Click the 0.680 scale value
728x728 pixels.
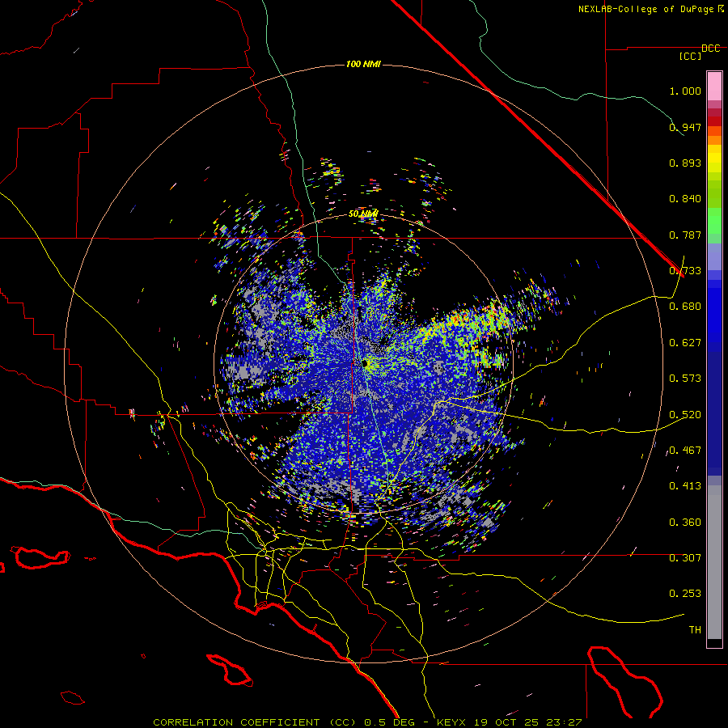685,307
